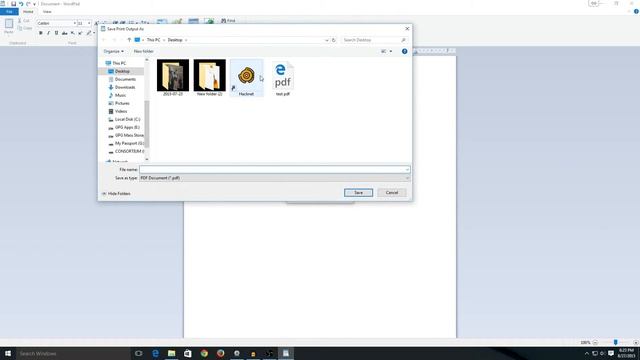Click the Search Desktop field
This screenshot has height=360, width=640.
(x=371, y=40)
